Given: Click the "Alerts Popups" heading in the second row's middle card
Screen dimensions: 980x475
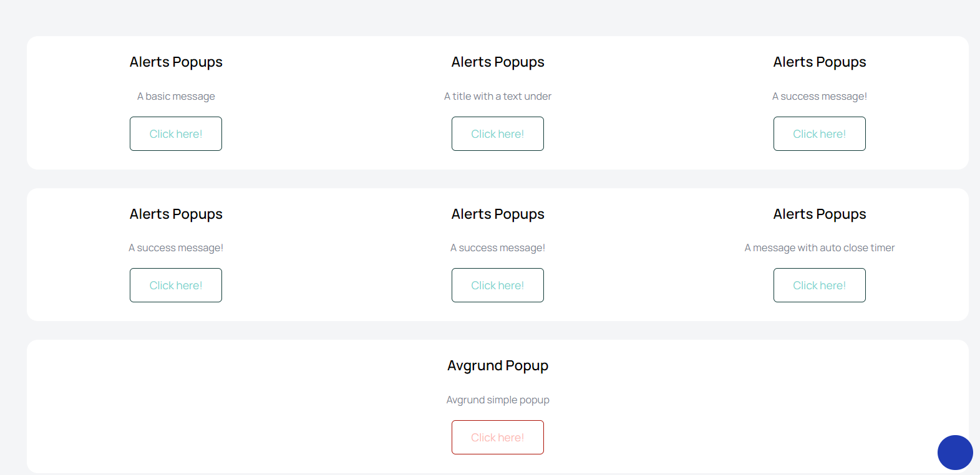Looking at the screenshot, I should pyautogui.click(x=497, y=214).
